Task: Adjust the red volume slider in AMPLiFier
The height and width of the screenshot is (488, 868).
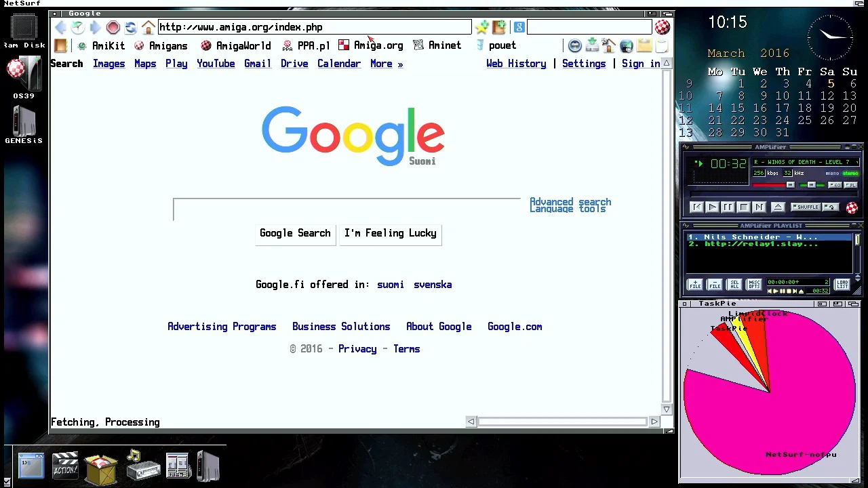Action: (x=773, y=184)
